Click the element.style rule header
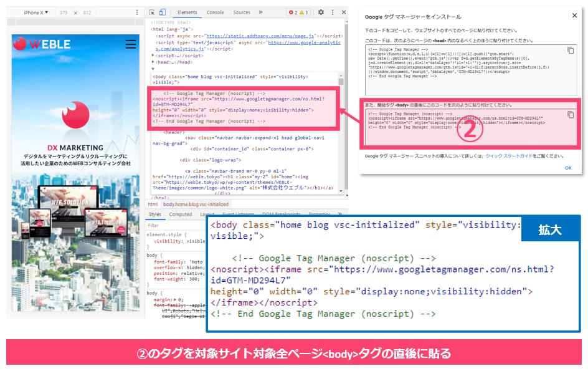The height and width of the screenshot is (371, 588). (166, 234)
